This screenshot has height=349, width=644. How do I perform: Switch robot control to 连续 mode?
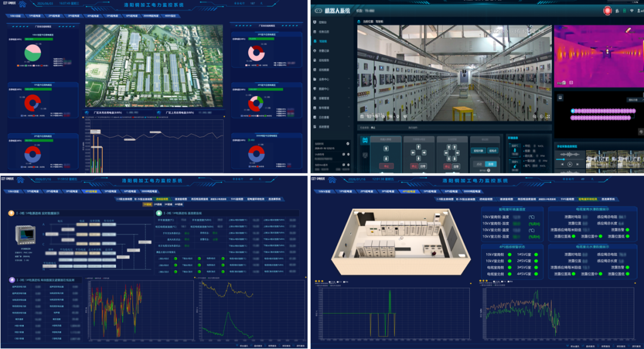click(x=490, y=164)
